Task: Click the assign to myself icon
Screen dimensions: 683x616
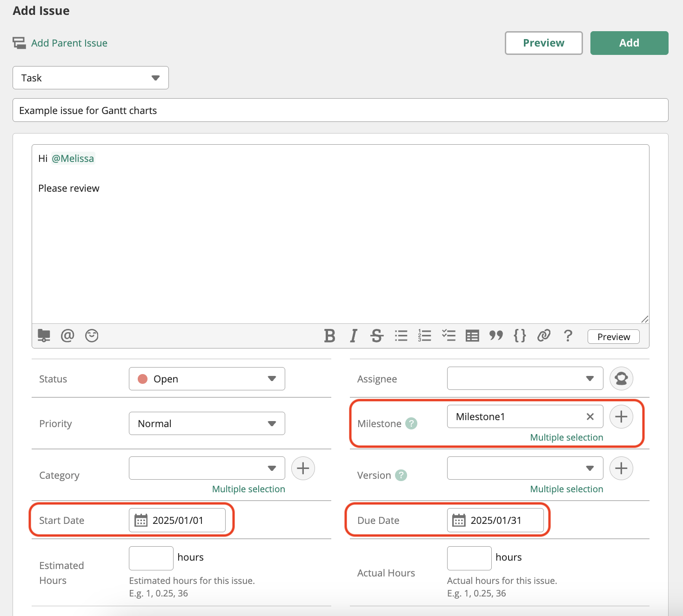Action: click(621, 378)
